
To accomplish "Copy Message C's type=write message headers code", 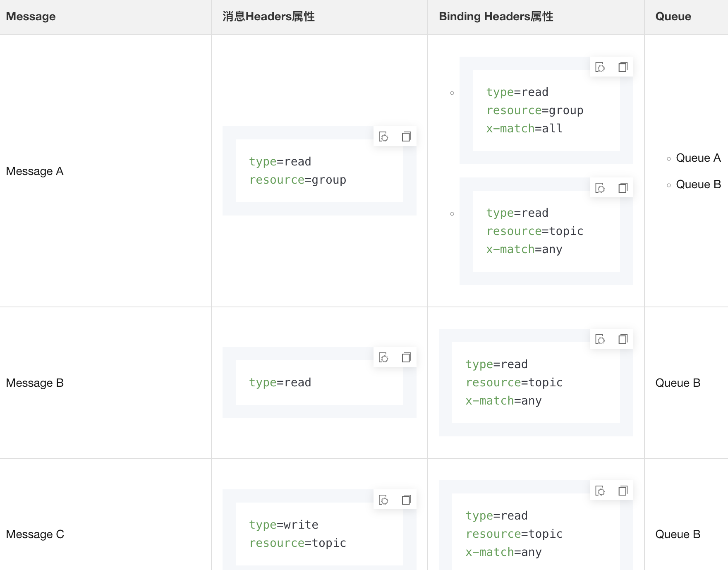I will coord(406,500).
